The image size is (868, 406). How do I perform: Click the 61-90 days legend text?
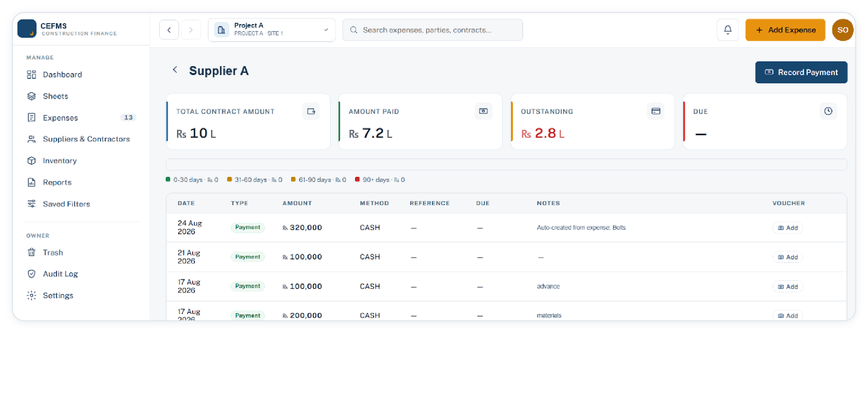[x=322, y=180]
